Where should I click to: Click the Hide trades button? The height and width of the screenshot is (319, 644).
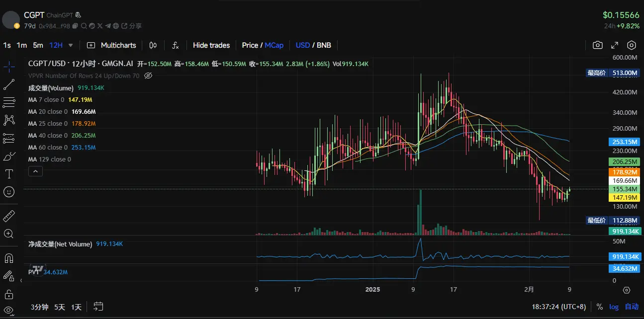pyautogui.click(x=211, y=45)
